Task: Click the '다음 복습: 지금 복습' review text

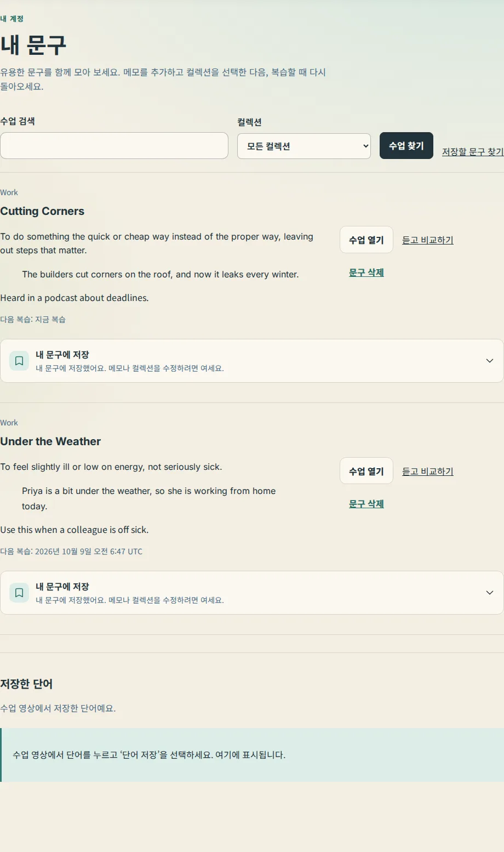Action: click(x=33, y=319)
